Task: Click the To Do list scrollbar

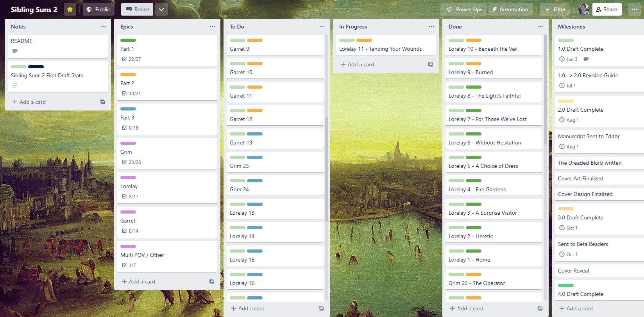Action: [326, 169]
